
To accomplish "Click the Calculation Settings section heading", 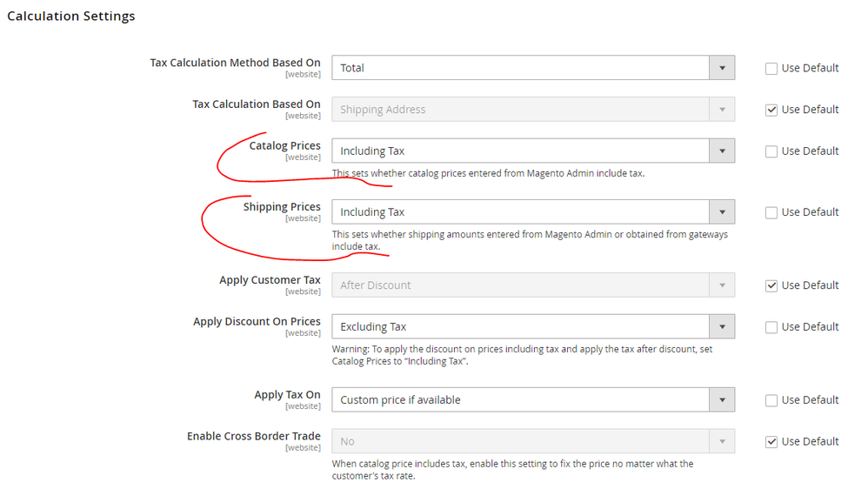I will coord(71,17).
